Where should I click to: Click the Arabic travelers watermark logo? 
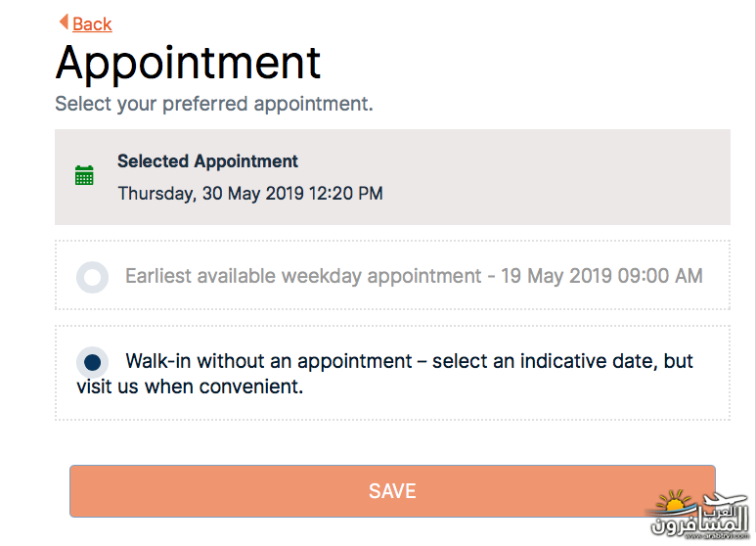point(699,514)
